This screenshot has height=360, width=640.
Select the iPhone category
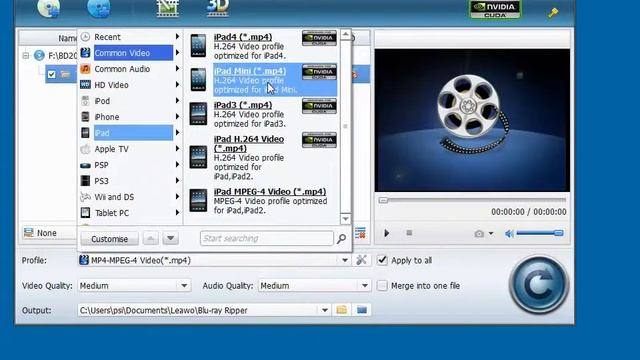pos(130,117)
